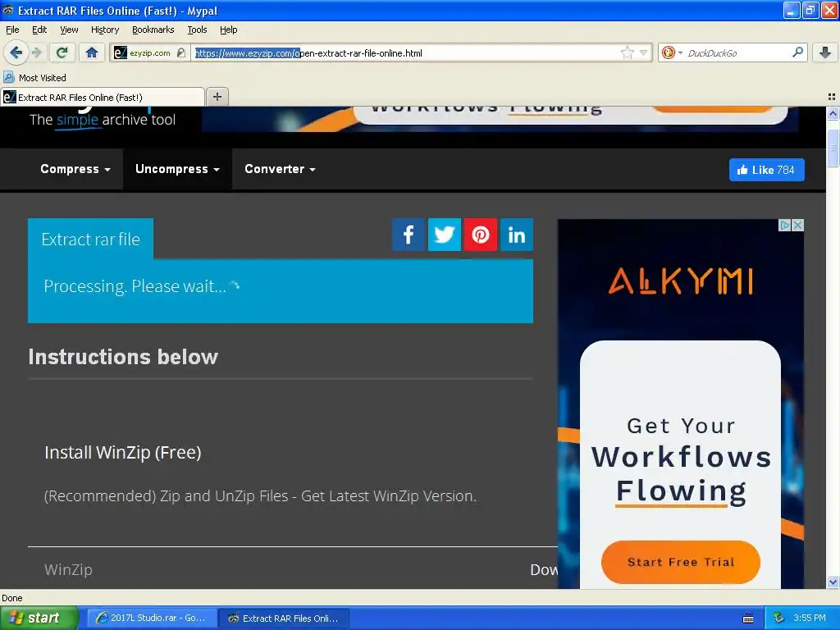Expand the Converter dropdown menu
The width and height of the screenshot is (840, 630).
tap(280, 169)
